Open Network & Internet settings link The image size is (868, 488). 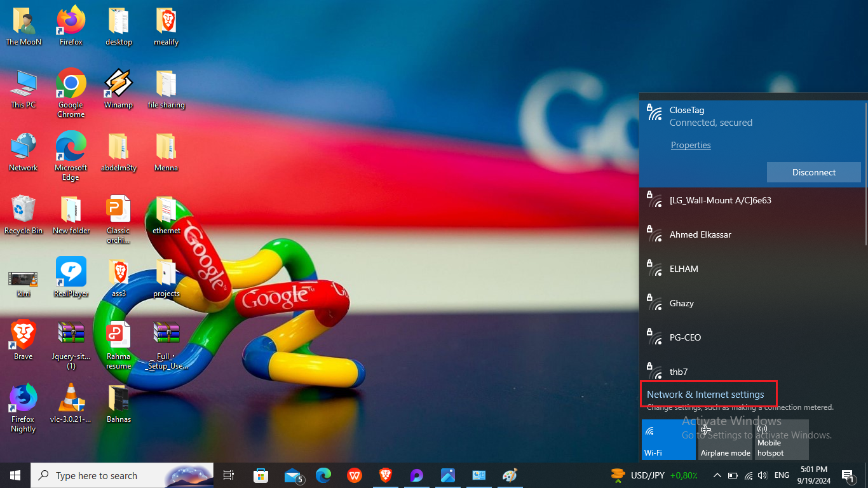pos(705,395)
